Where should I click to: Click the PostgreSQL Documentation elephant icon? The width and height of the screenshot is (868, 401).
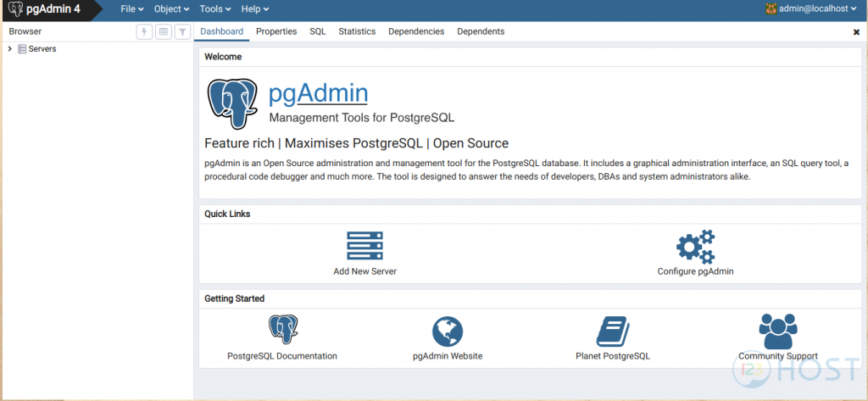point(283,330)
